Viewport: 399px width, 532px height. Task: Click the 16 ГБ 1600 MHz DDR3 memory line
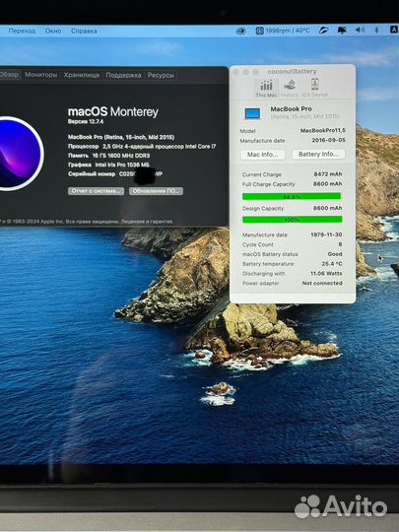click(109, 156)
